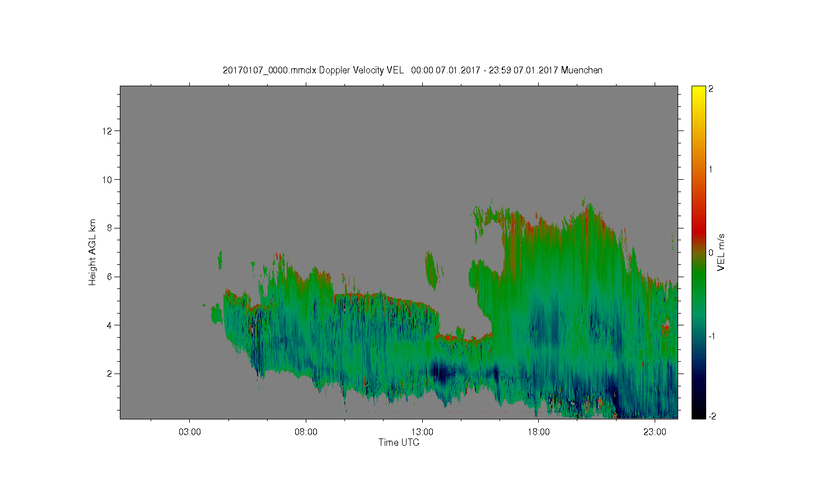840x504 pixels.
Task: Click the colorbar label 0
Action: click(x=711, y=253)
